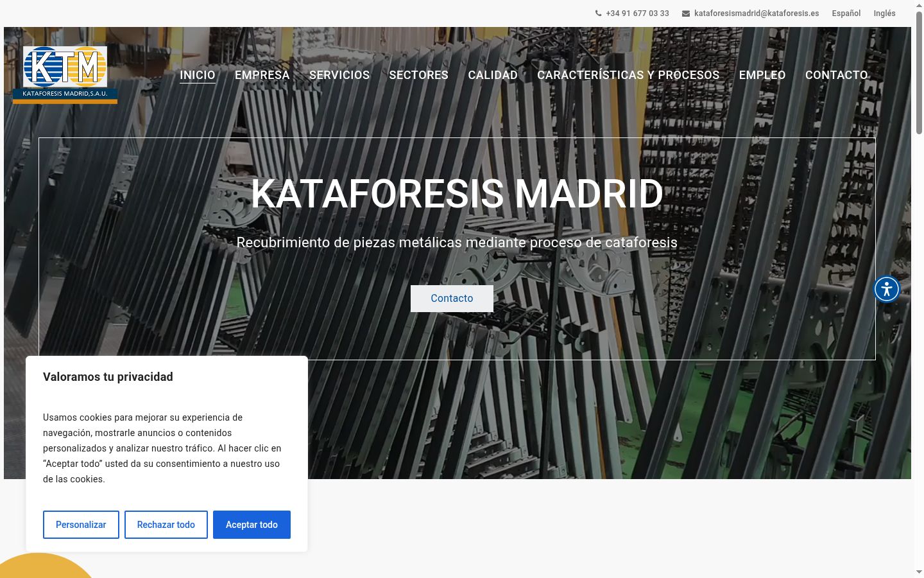924x578 pixels.
Task: Click the scrollbar up arrow
Action: click(919, 5)
